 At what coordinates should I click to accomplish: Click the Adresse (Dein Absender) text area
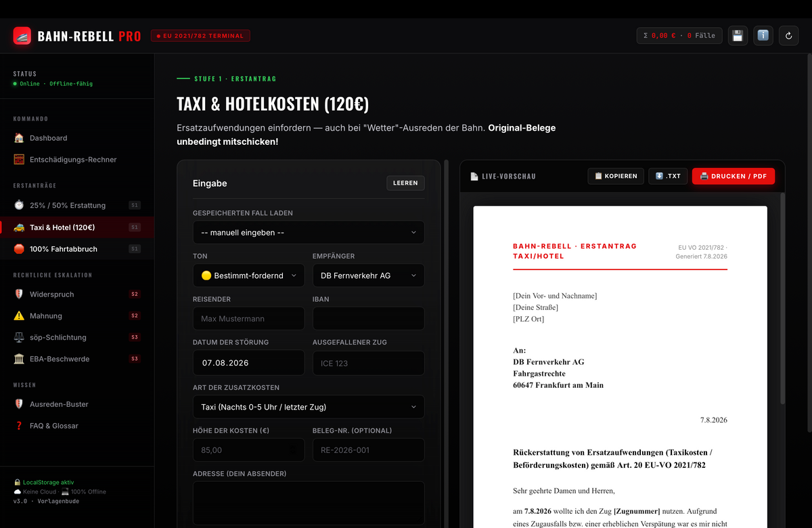[x=309, y=503]
